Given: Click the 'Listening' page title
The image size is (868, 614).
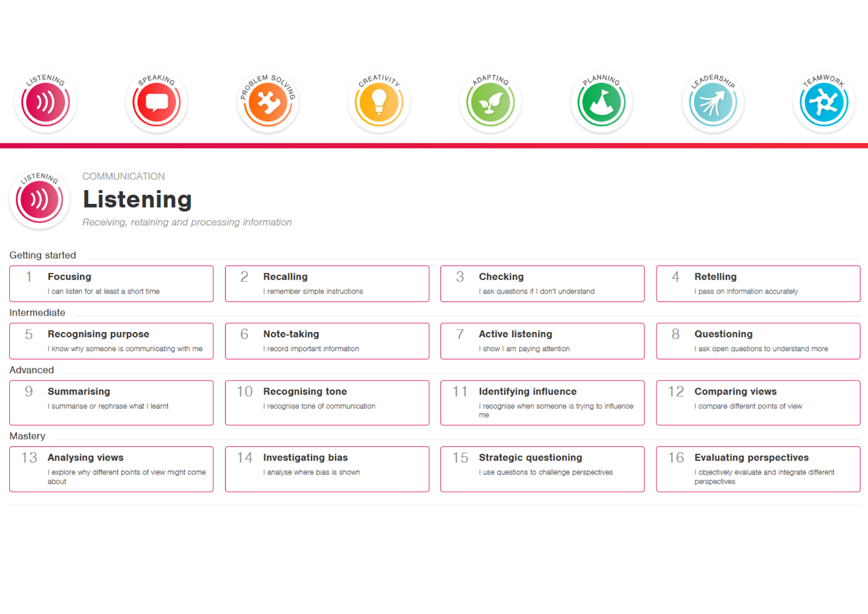Looking at the screenshot, I should pyautogui.click(x=137, y=199).
